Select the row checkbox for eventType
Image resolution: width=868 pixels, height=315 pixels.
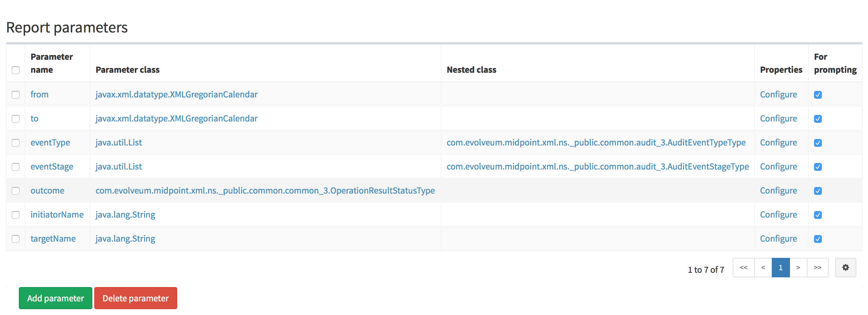click(x=16, y=143)
